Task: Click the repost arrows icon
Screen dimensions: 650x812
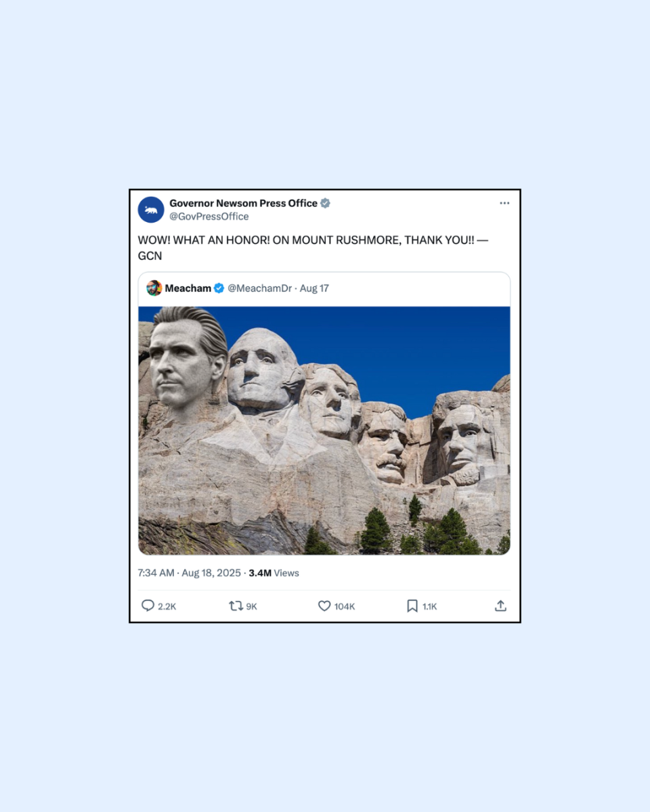Action: (236, 606)
